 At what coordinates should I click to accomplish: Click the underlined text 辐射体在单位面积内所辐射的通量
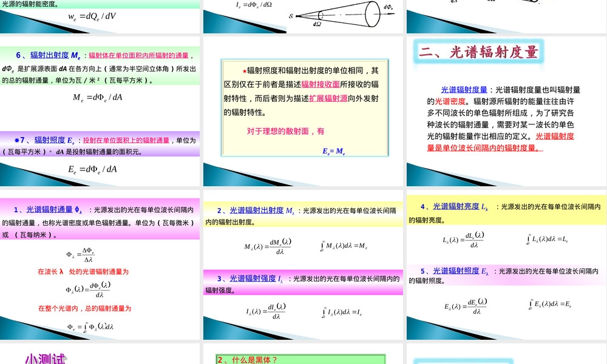coord(138,55)
